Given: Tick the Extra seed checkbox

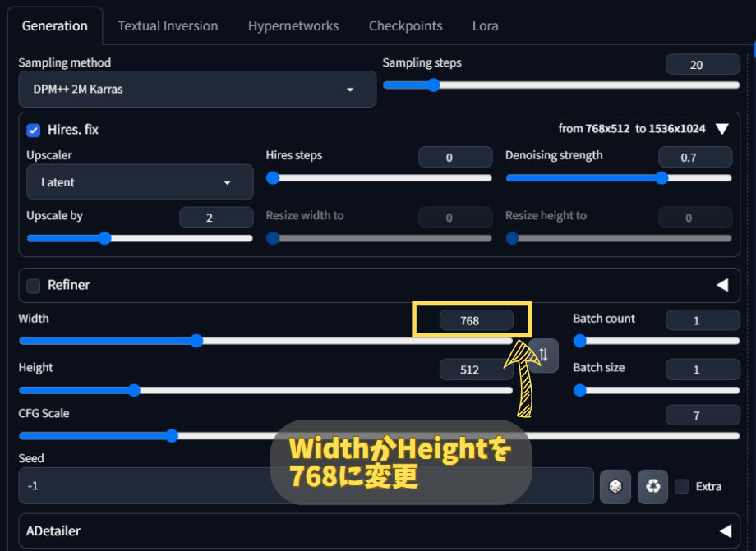Looking at the screenshot, I should (681, 486).
